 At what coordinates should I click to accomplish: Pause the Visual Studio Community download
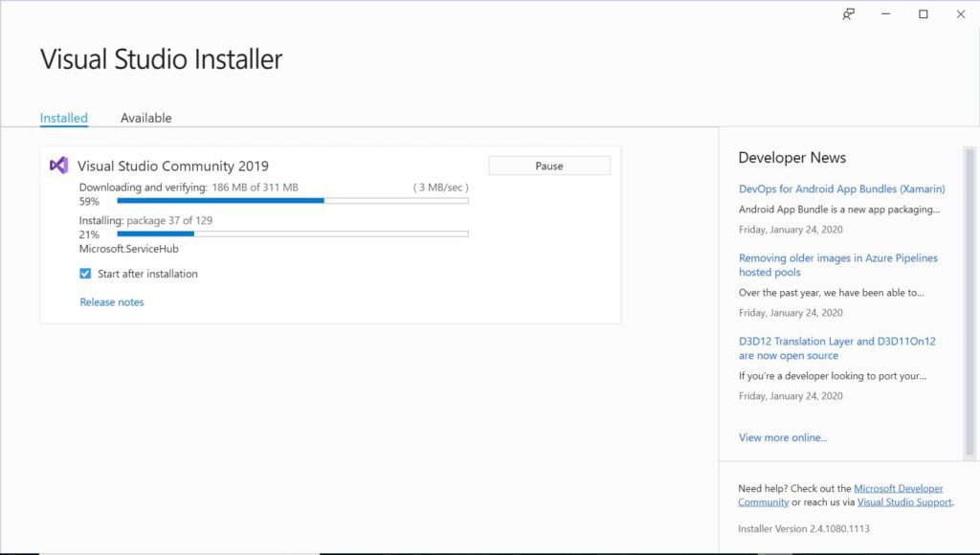click(x=548, y=166)
